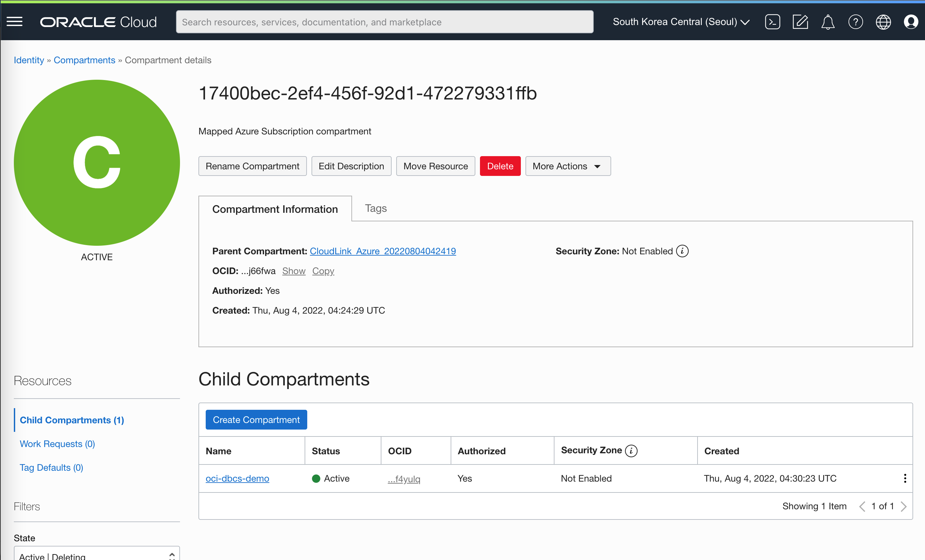Click the CloudLink_Azure_20220804042419 parent link
Viewport: 925px width, 560px height.
tap(382, 251)
